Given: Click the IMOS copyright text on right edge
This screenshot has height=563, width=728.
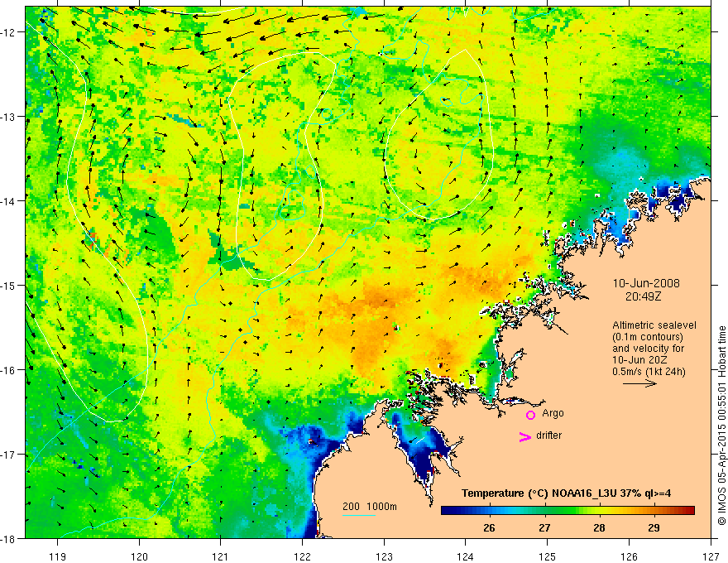Looking at the screenshot, I should (x=721, y=426).
